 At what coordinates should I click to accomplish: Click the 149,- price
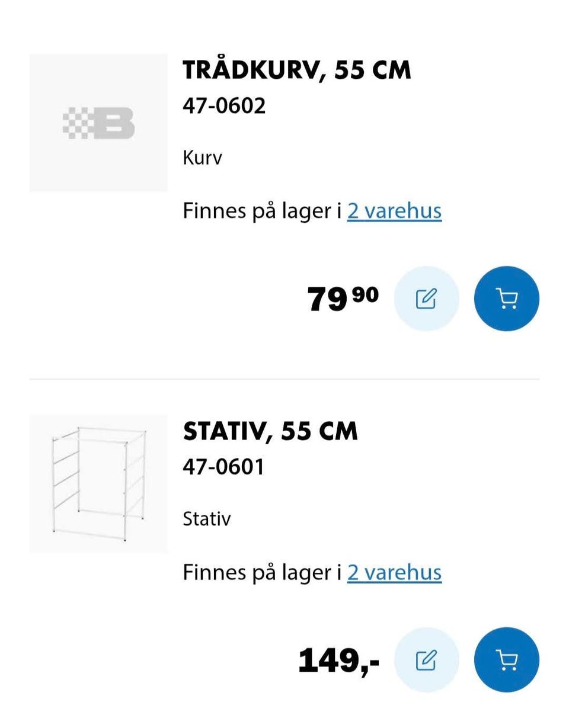[x=338, y=660]
